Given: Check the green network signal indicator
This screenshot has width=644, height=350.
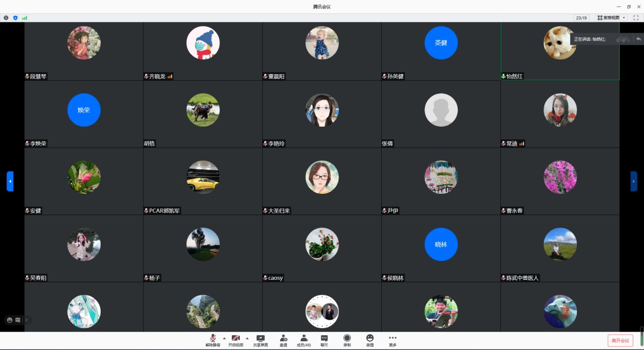Looking at the screenshot, I should tap(24, 18).
